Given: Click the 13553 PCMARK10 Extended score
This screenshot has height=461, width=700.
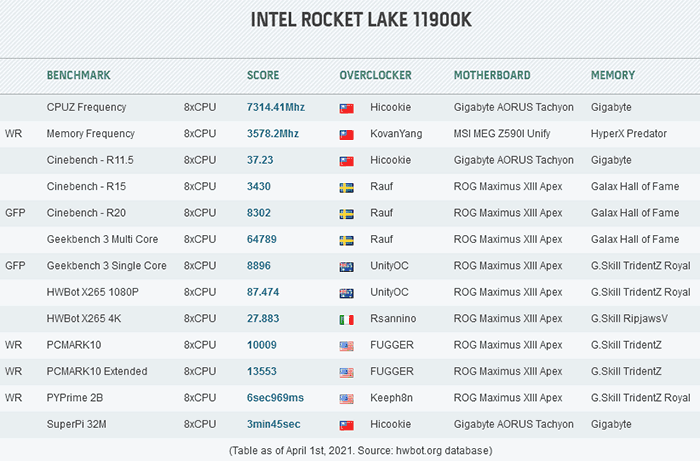Looking at the screenshot, I should (262, 371).
